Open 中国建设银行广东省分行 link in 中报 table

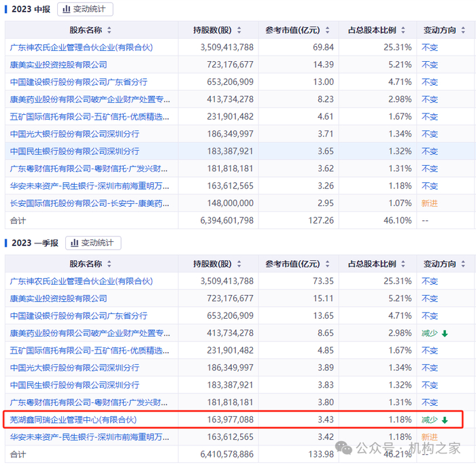[78, 82]
